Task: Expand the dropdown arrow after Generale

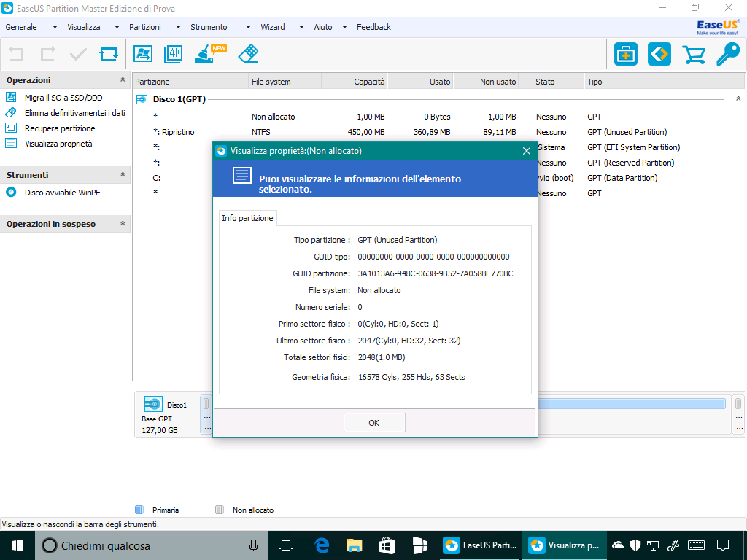Action: (x=55, y=27)
